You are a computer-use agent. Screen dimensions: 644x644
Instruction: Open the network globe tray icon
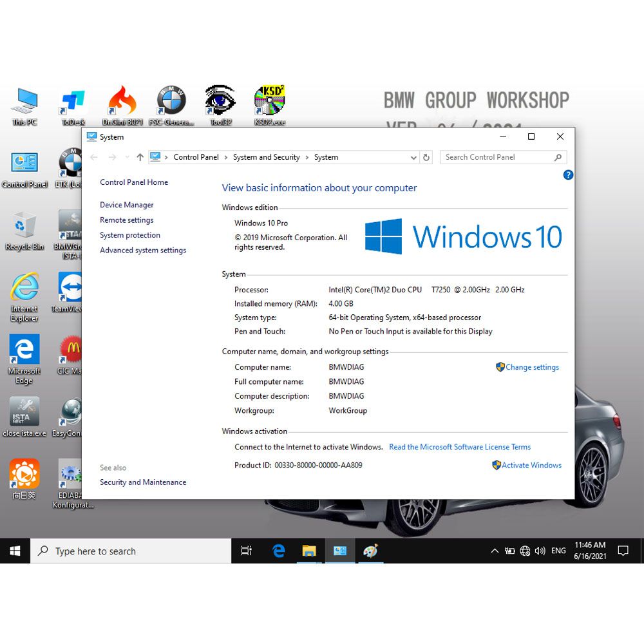pyautogui.click(x=525, y=551)
